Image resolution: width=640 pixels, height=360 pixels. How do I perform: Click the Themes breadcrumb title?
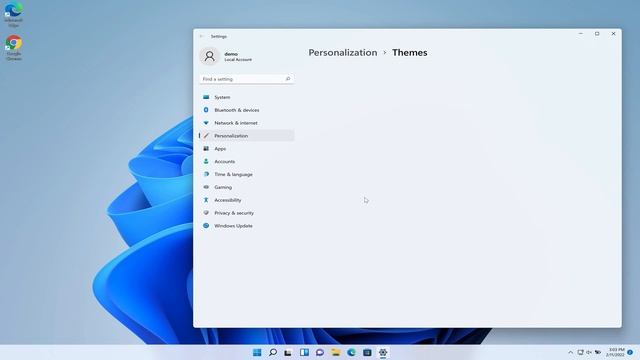point(410,53)
